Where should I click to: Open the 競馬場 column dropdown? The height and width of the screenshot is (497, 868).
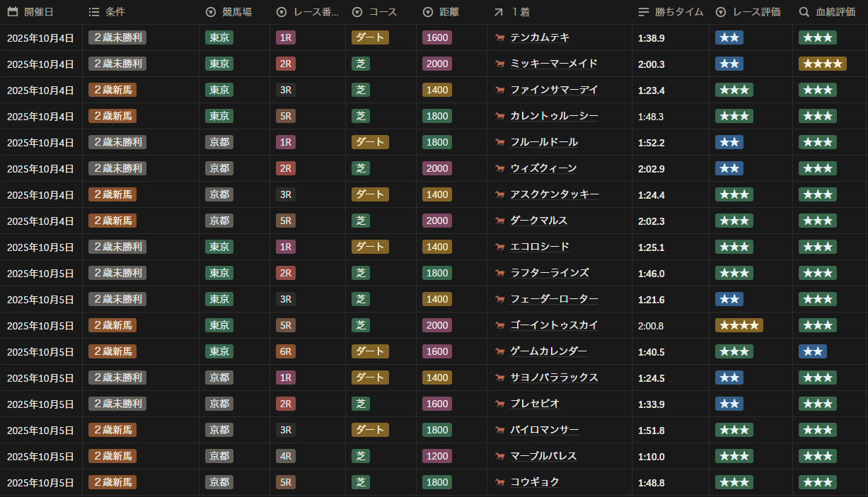coord(210,12)
